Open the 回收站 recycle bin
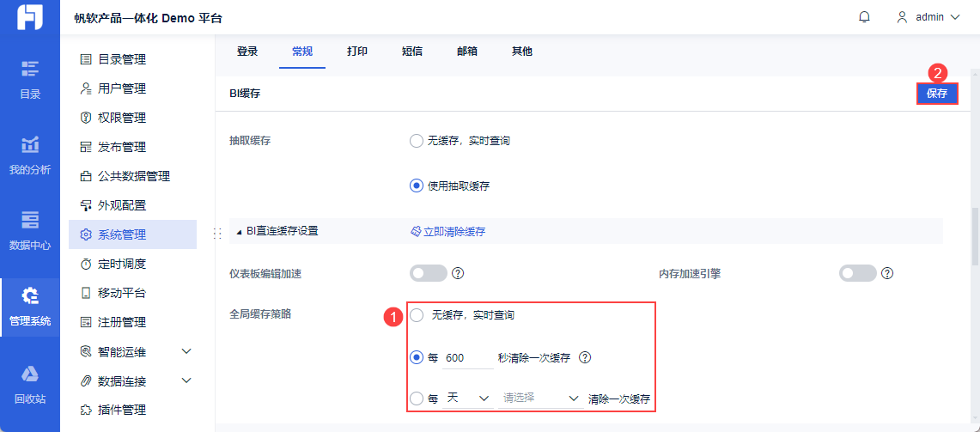This screenshot has height=432, width=980. pyautogui.click(x=30, y=383)
